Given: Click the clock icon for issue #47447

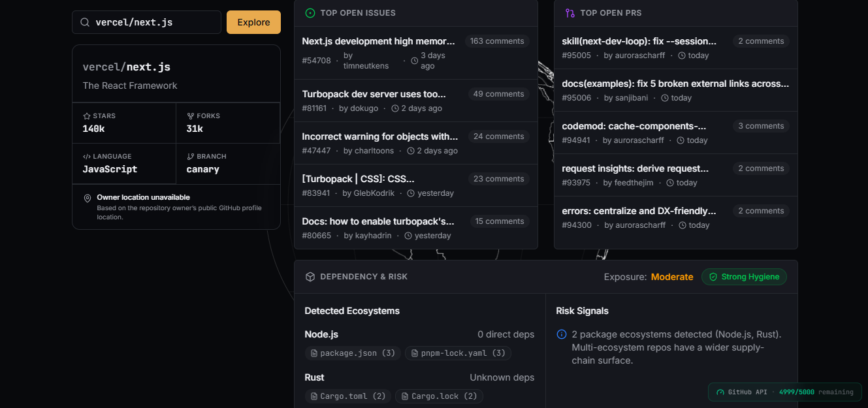Looking at the screenshot, I should point(411,151).
